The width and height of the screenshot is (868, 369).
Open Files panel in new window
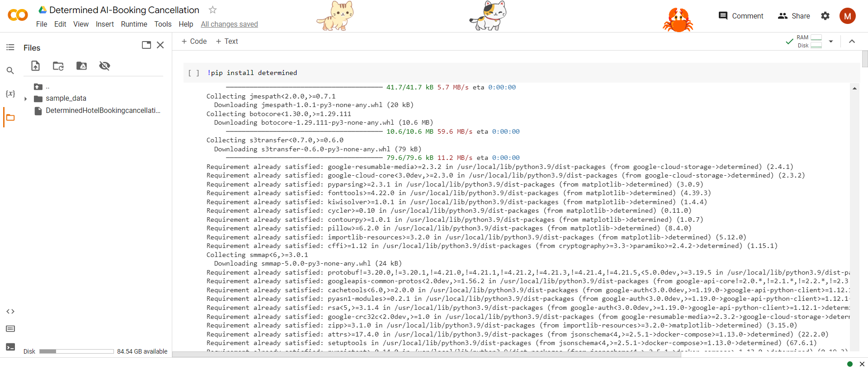[146, 45]
